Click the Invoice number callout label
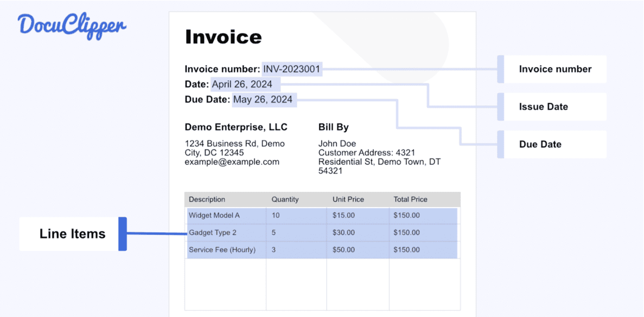644x317 pixels. click(555, 69)
